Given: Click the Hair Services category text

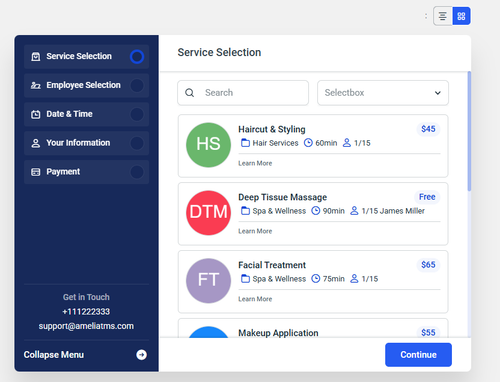Looking at the screenshot, I should (x=275, y=143).
